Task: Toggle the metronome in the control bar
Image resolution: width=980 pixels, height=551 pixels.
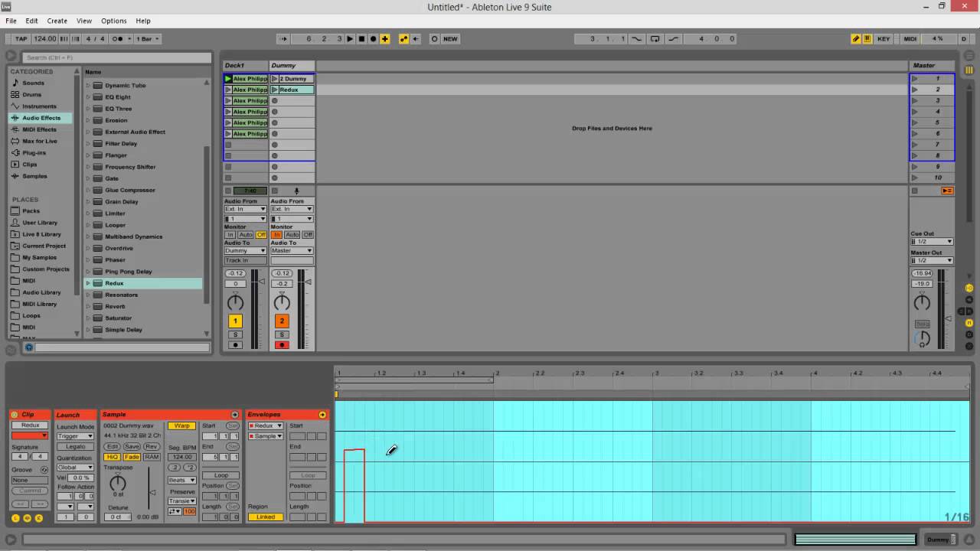Action: tap(119, 39)
